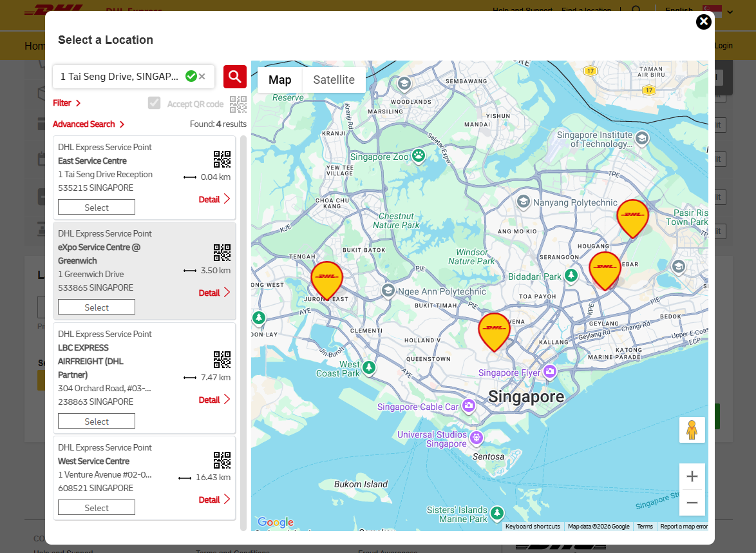Viewport: 756px width, 553px height.
Task: Click Report a map error link
Action: [x=684, y=527]
